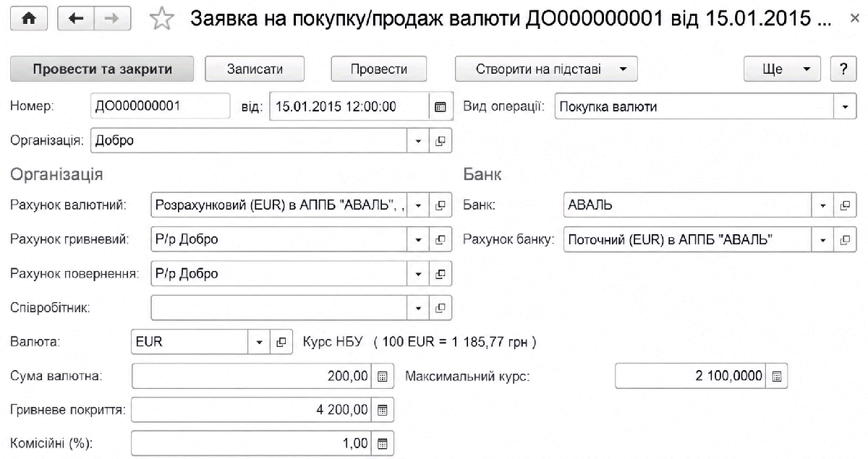Click the Рахунок валютний field text
This screenshot has width=868, height=459.
[x=279, y=205]
